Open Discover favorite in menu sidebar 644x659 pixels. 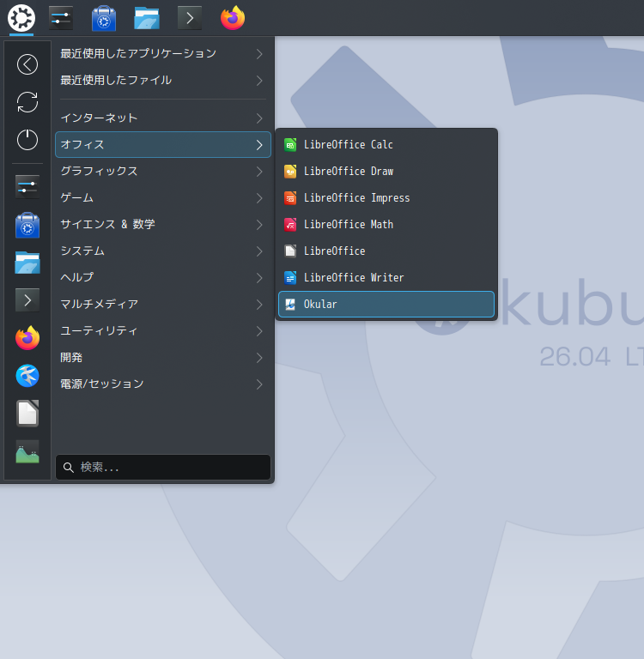coord(27,225)
